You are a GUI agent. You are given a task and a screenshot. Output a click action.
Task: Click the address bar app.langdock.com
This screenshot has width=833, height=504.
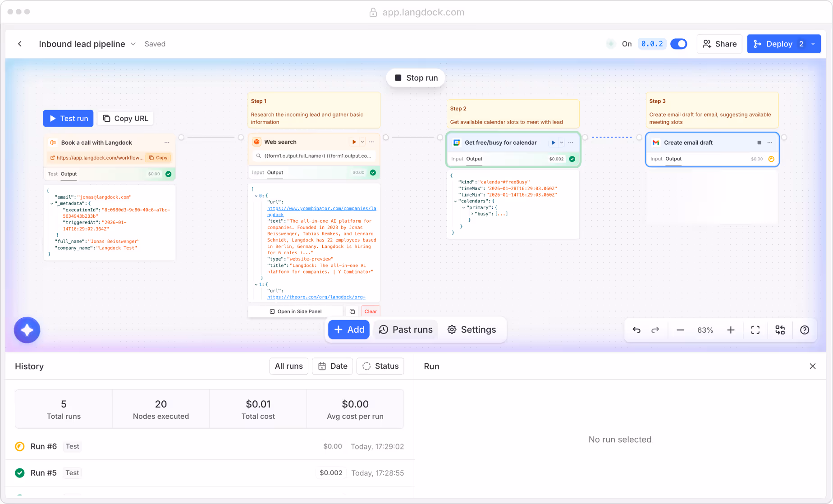416,12
